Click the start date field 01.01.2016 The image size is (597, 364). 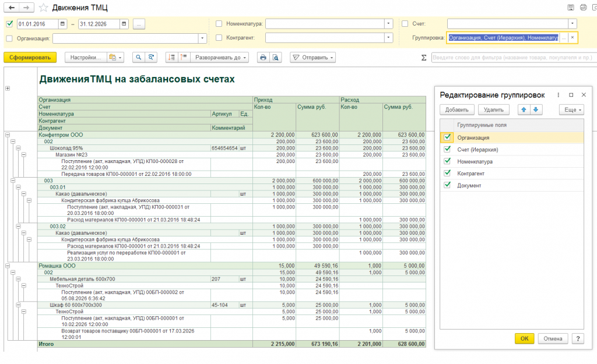[x=38, y=24]
